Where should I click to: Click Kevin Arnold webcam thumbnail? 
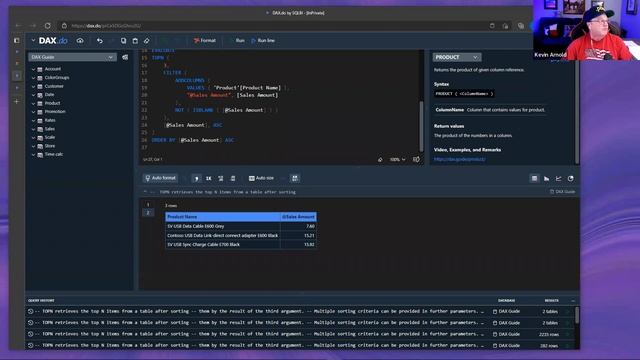click(587, 30)
